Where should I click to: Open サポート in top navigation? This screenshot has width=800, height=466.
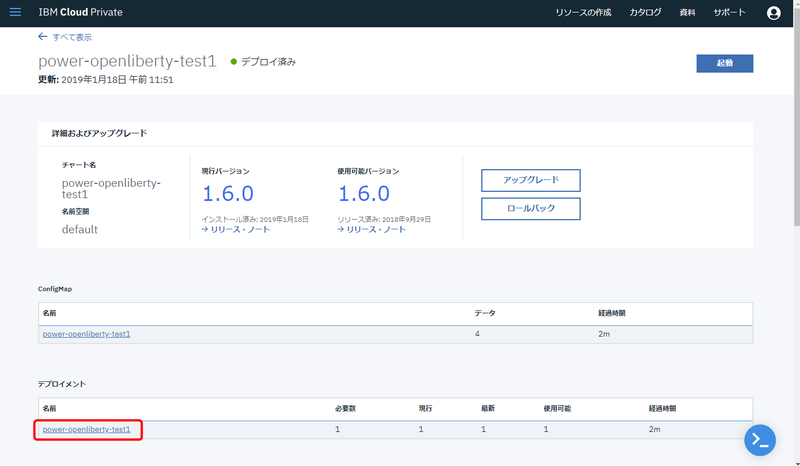729,12
